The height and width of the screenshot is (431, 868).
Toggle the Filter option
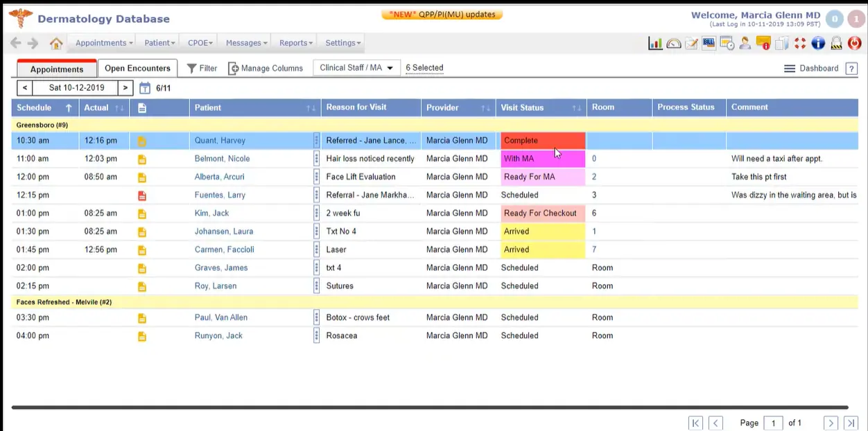pyautogui.click(x=202, y=68)
